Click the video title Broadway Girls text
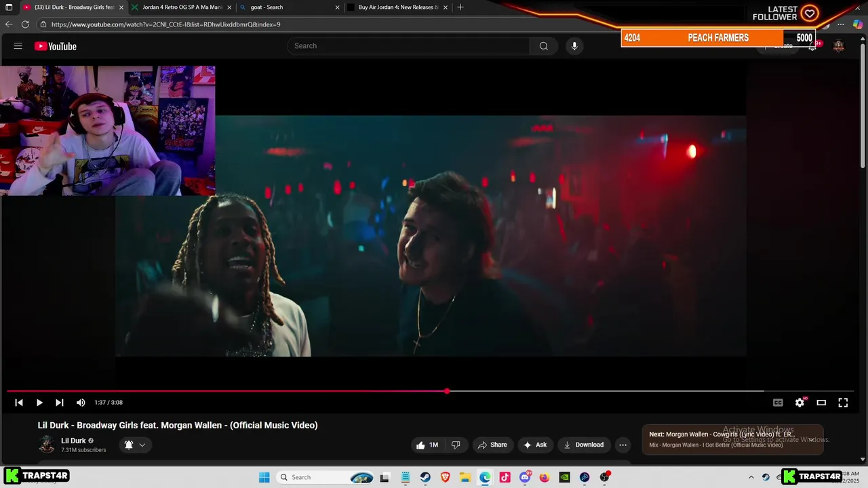The image size is (868, 488). 178,425
